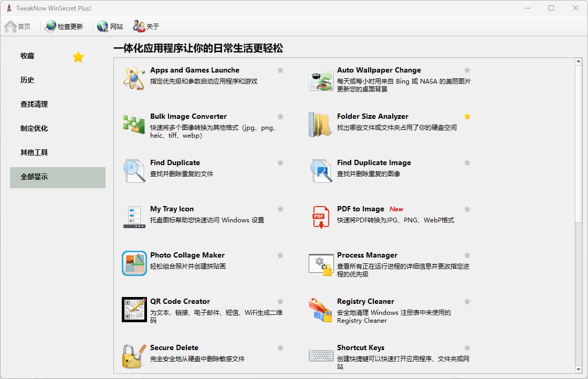Click the yellow star beside 收藏
Image resolution: width=588 pixels, height=379 pixels.
click(x=78, y=57)
